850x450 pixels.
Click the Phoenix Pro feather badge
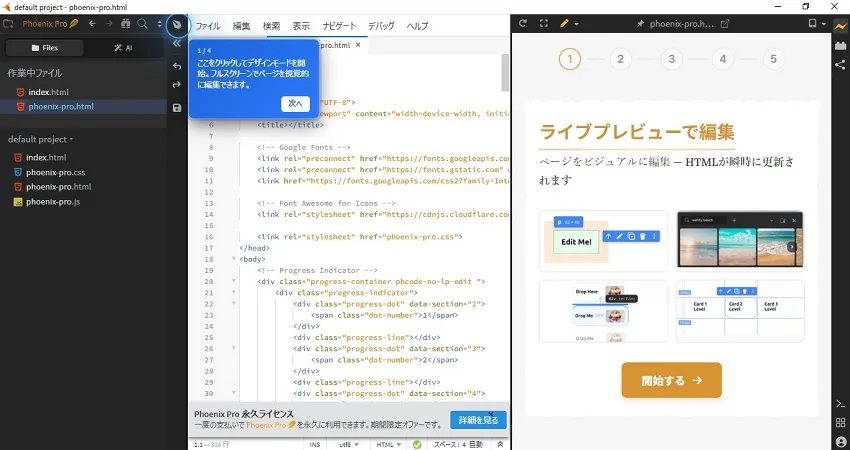(x=50, y=24)
